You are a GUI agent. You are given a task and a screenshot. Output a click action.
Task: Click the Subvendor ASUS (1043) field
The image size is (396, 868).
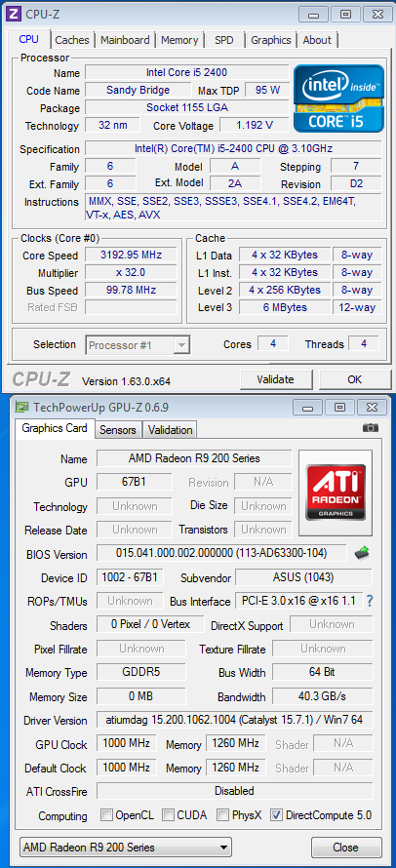pos(303,577)
